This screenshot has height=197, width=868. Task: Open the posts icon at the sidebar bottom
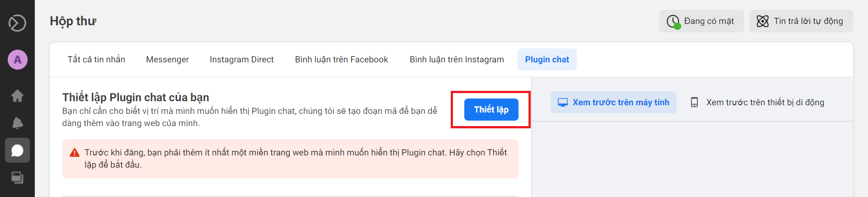[x=17, y=178]
